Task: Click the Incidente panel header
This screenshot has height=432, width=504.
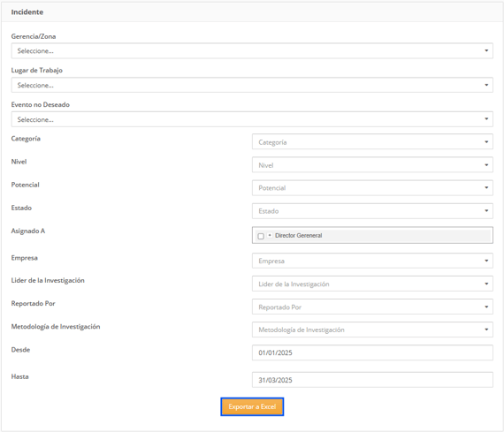Action: 252,12
